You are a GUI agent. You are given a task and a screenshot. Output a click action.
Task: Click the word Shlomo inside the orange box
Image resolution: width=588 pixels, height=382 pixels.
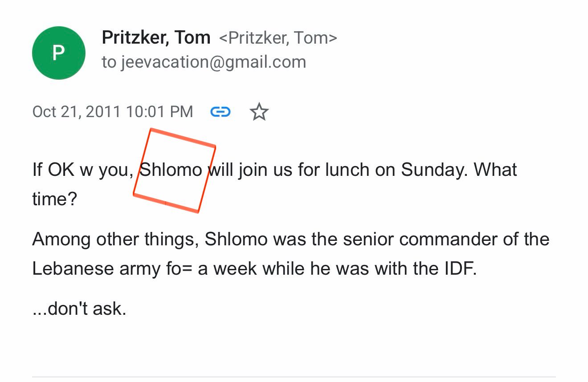click(x=171, y=170)
